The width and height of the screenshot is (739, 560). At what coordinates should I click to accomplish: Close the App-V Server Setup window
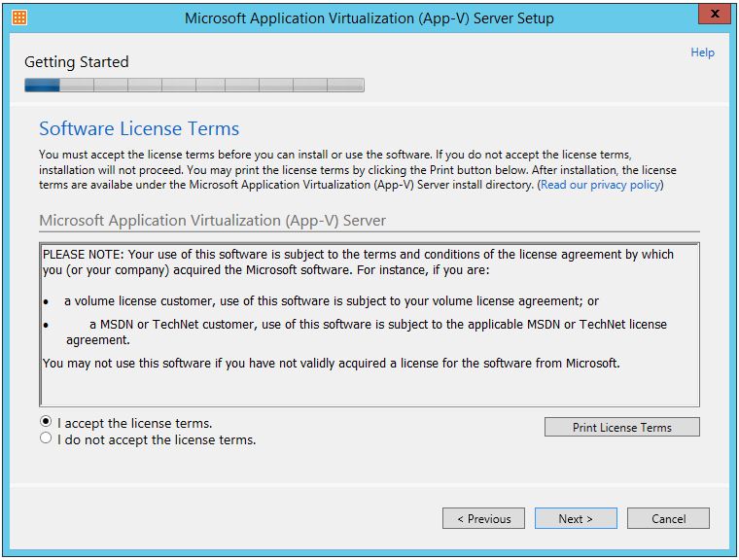click(x=714, y=14)
